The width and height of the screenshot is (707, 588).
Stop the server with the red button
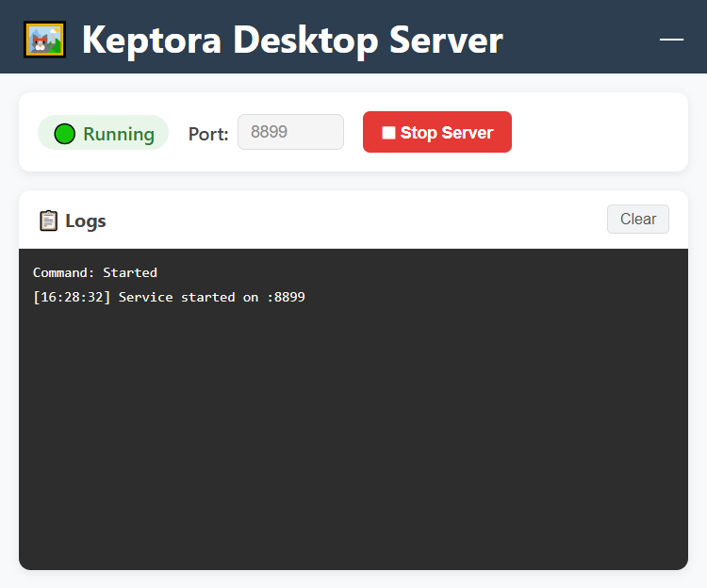[436, 132]
